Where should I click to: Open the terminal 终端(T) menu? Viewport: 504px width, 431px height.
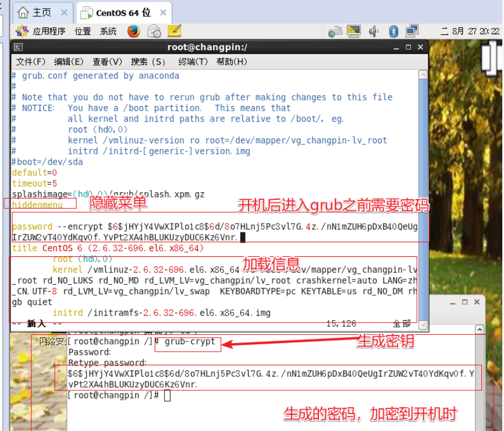[193, 61]
